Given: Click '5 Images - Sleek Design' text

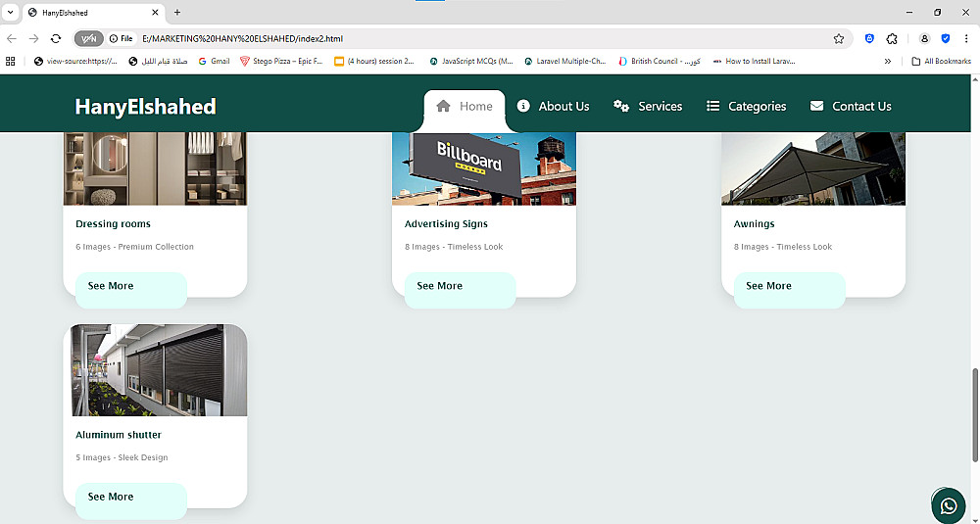Looking at the screenshot, I should point(122,457).
